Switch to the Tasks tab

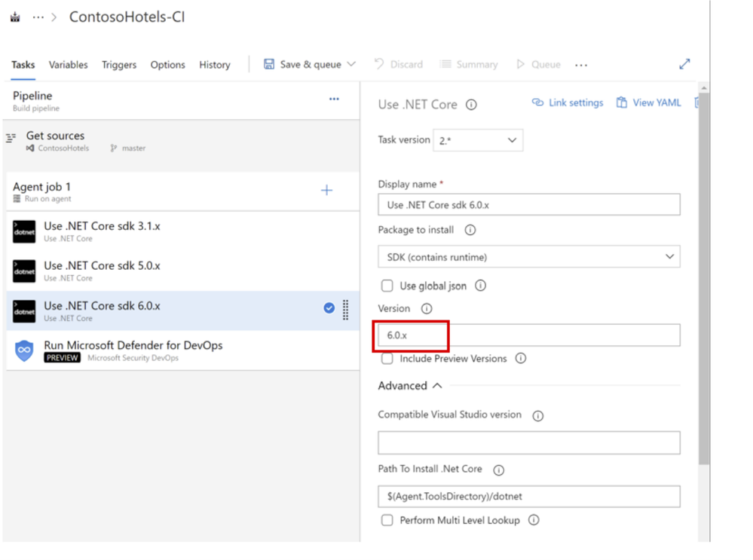(x=23, y=64)
